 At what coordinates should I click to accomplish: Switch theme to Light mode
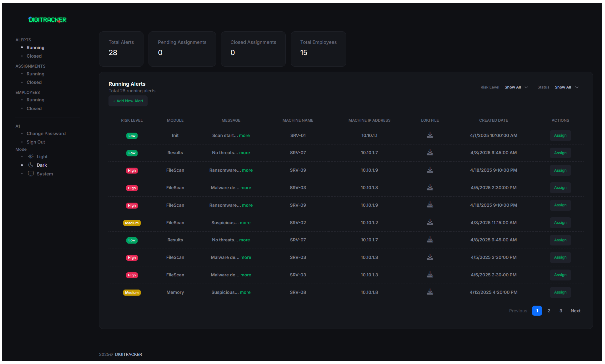(x=42, y=156)
